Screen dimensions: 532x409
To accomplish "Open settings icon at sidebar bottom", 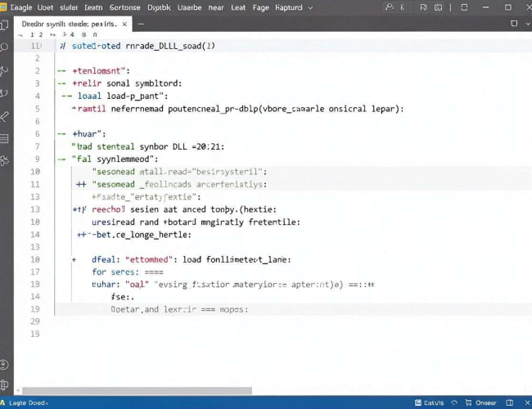I will pos(4,384).
